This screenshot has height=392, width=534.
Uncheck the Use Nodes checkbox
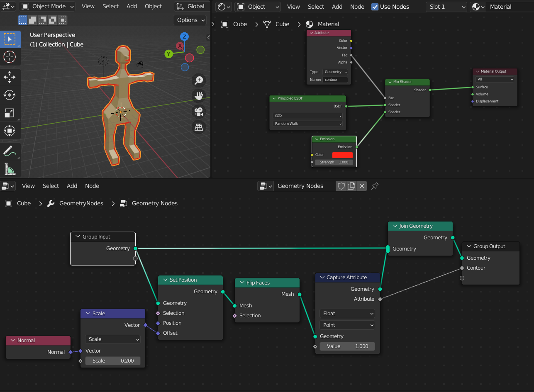pyautogui.click(x=375, y=7)
